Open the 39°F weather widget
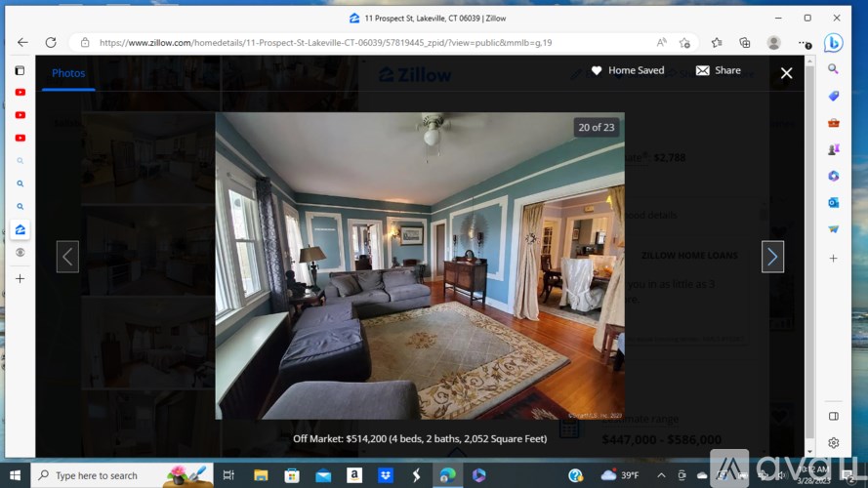 pyautogui.click(x=620, y=475)
